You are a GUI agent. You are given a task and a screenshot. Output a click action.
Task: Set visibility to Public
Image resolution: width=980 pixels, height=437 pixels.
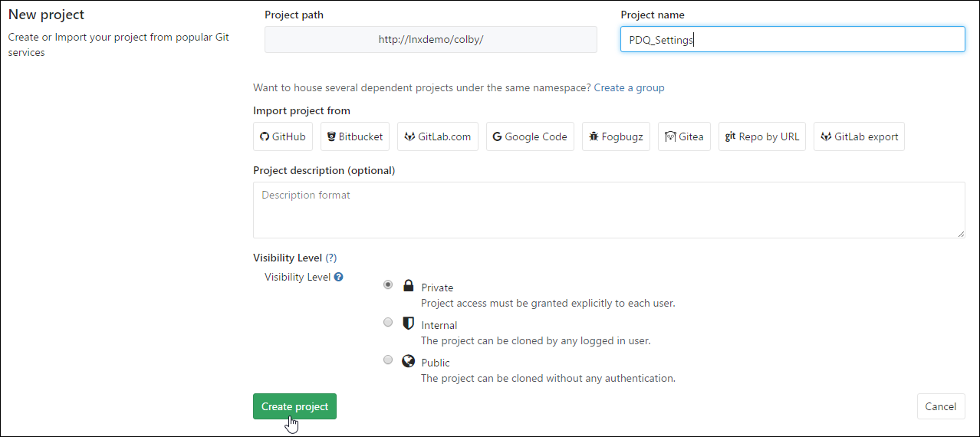click(388, 360)
